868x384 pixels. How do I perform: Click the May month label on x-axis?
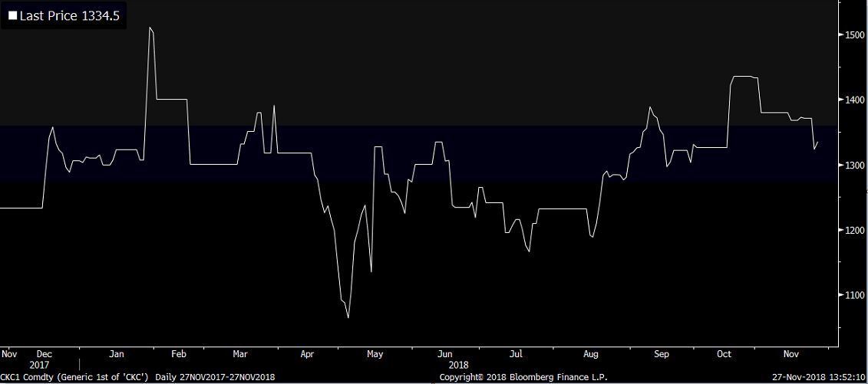click(x=375, y=354)
